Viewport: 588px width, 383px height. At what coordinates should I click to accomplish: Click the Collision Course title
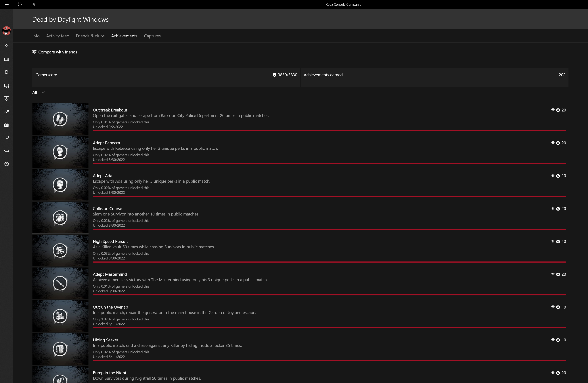[x=108, y=209]
